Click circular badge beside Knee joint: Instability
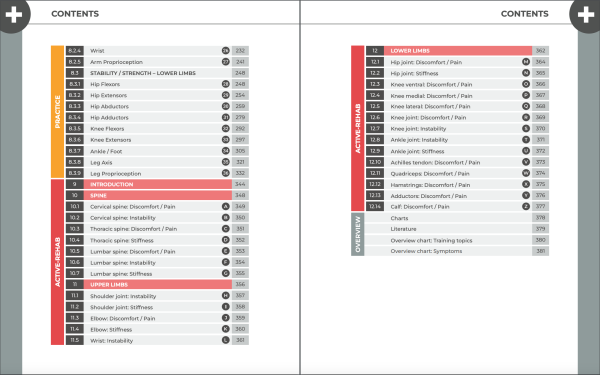The height and width of the screenshot is (375, 600). click(526, 129)
